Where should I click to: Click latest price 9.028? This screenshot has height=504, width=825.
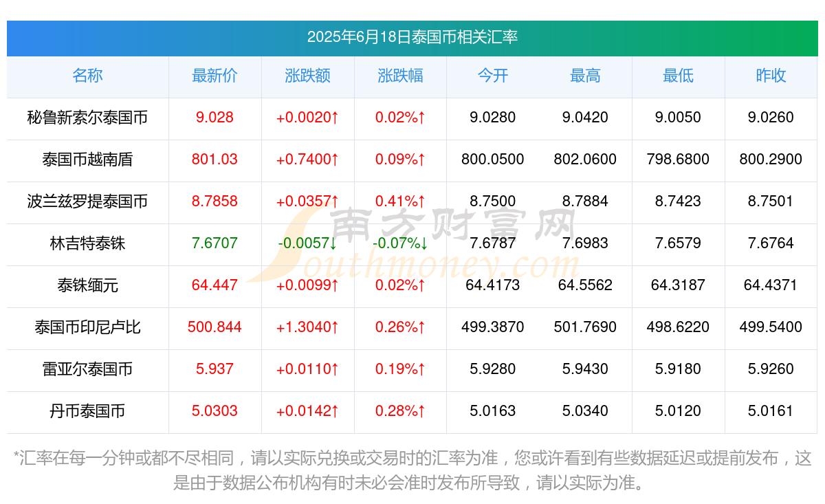[214, 118]
